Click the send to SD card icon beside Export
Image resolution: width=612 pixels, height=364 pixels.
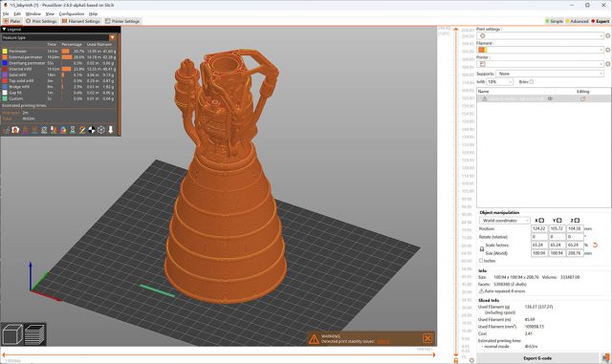click(605, 357)
